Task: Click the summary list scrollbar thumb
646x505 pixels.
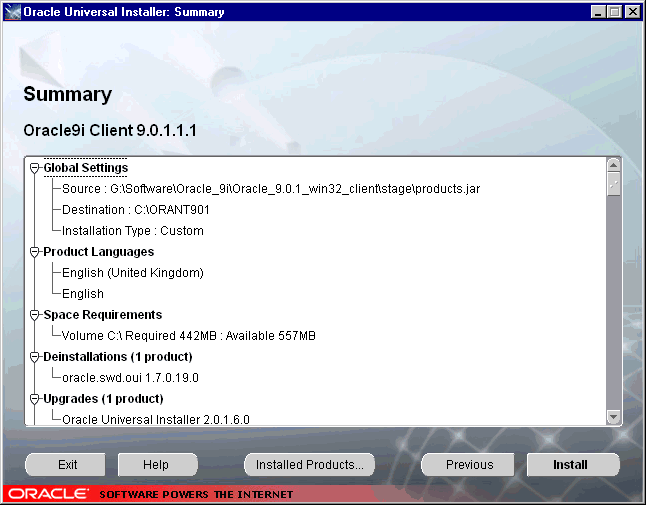Action: 613,185
